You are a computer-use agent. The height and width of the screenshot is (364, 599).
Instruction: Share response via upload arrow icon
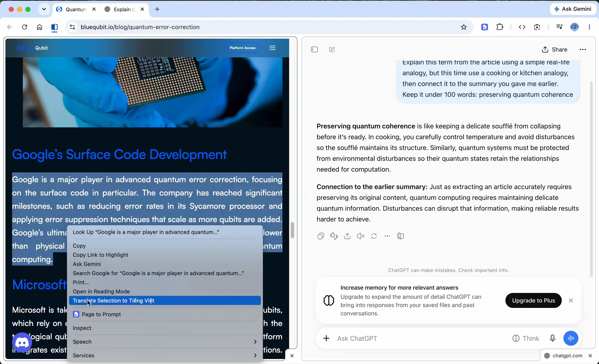347,236
